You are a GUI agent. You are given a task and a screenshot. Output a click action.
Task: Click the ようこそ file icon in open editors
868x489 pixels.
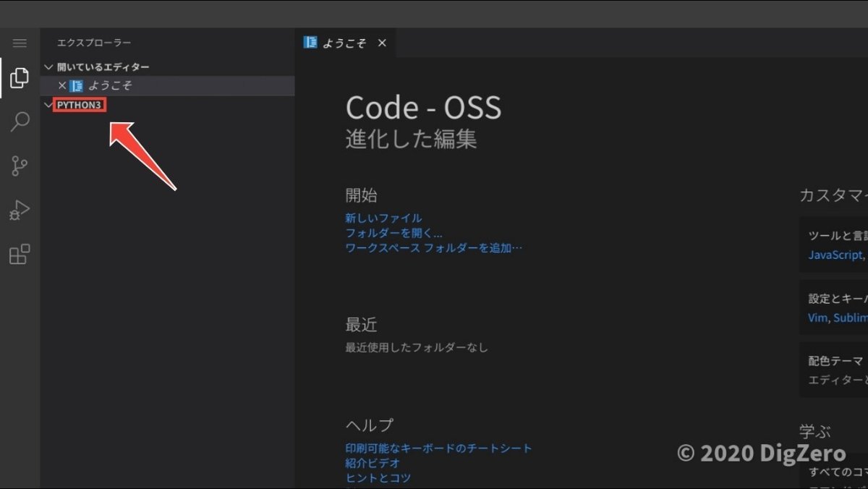pyautogui.click(x=76, y=85)
